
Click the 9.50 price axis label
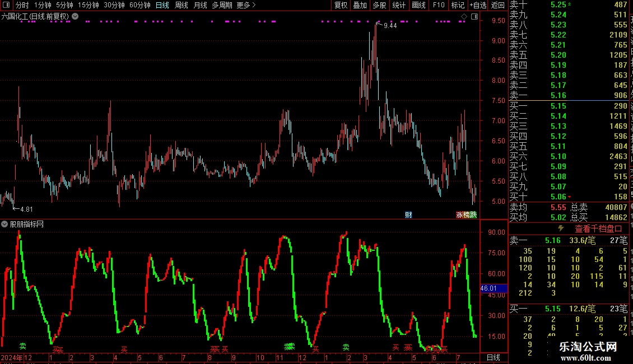(x=498, y=20)
